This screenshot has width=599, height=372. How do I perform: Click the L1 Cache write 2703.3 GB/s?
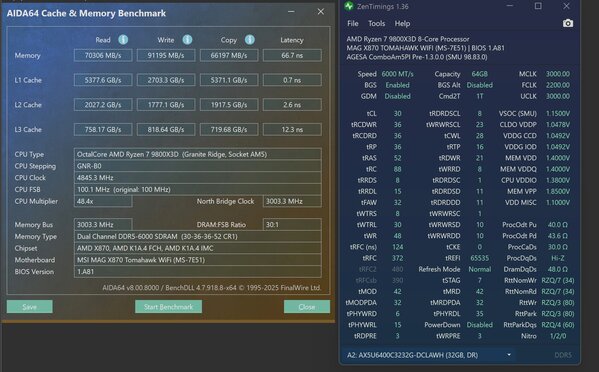[x=166, y=80]
